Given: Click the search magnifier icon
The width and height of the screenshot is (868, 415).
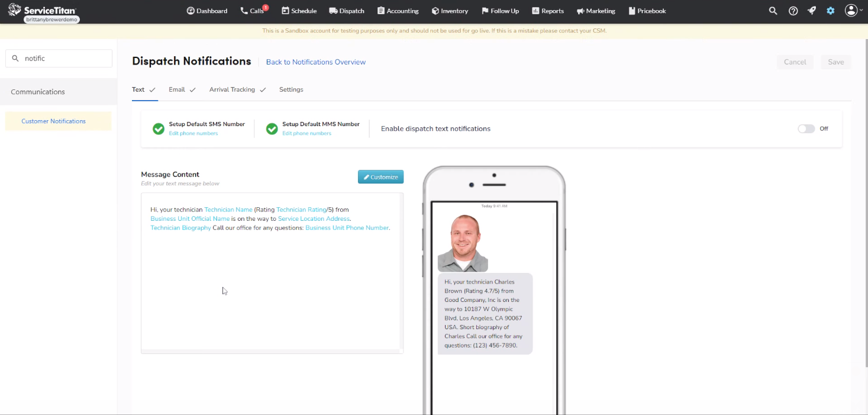Looking at the screenshot, I should click(773, 10).
